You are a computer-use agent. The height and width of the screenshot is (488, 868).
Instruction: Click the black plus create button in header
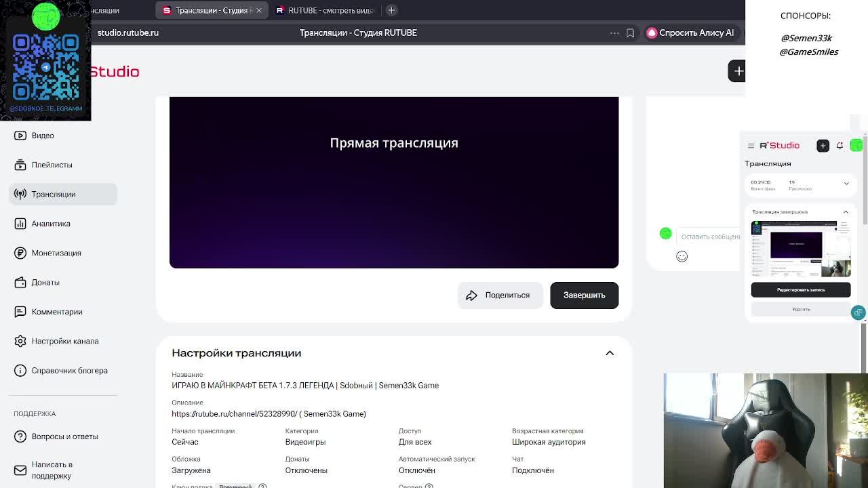pyautogui.click(x=737, y=71)
